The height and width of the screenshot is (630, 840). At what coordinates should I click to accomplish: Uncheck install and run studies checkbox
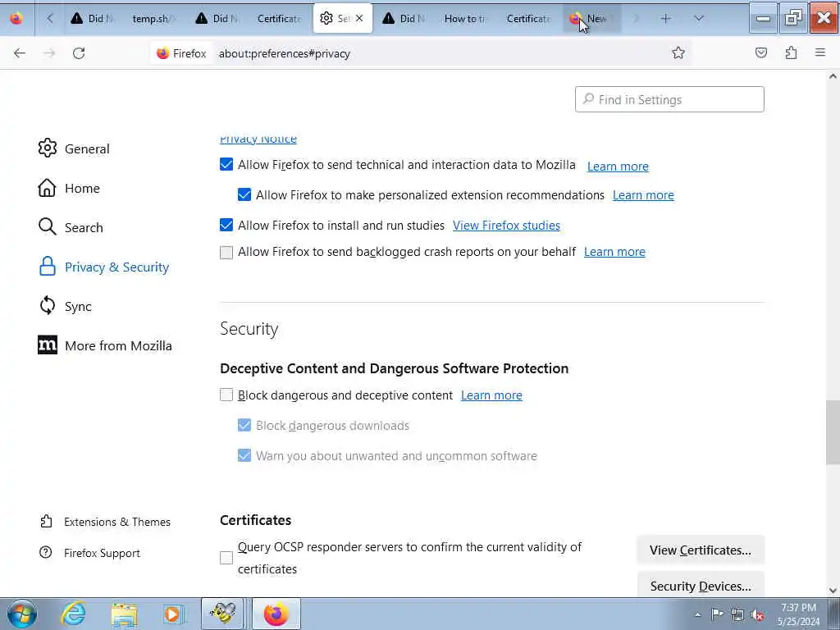coord(226,225)
